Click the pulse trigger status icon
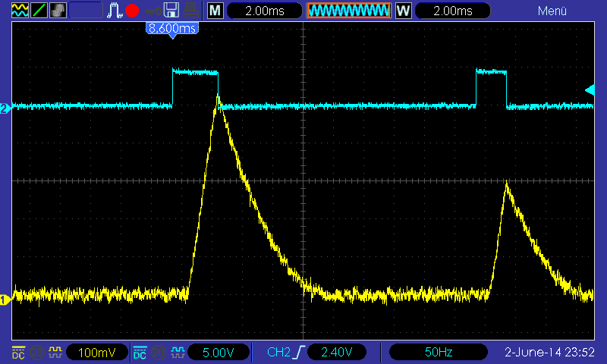The width and height of the screenshot is (607, 364). 115,11
